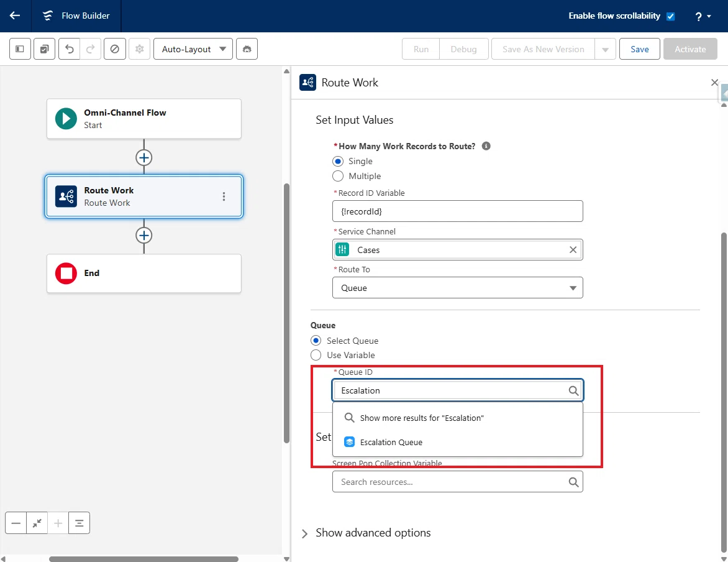728x562 pixels.
Task: Select the Multiple radio button
Action: (338, 176)
